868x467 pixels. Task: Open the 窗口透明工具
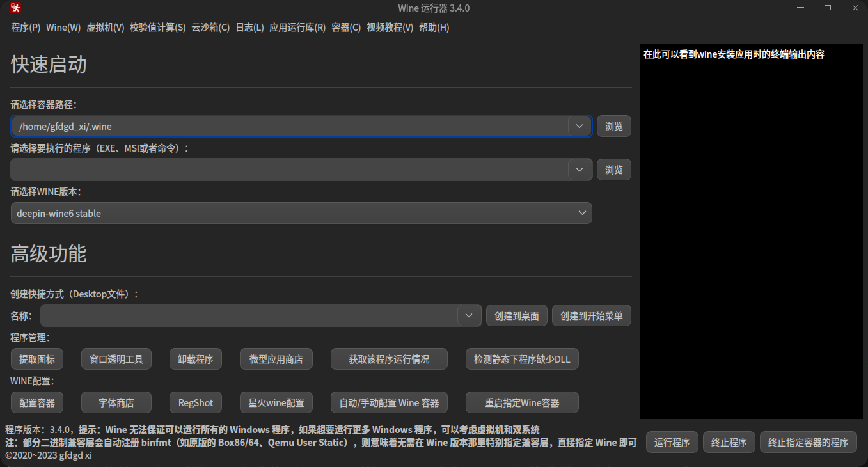tap(116, 359)
